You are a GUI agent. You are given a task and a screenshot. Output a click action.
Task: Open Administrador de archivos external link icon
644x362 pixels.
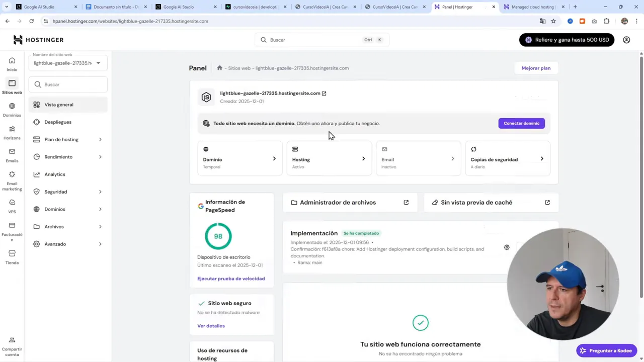click(x=406, y=202)
